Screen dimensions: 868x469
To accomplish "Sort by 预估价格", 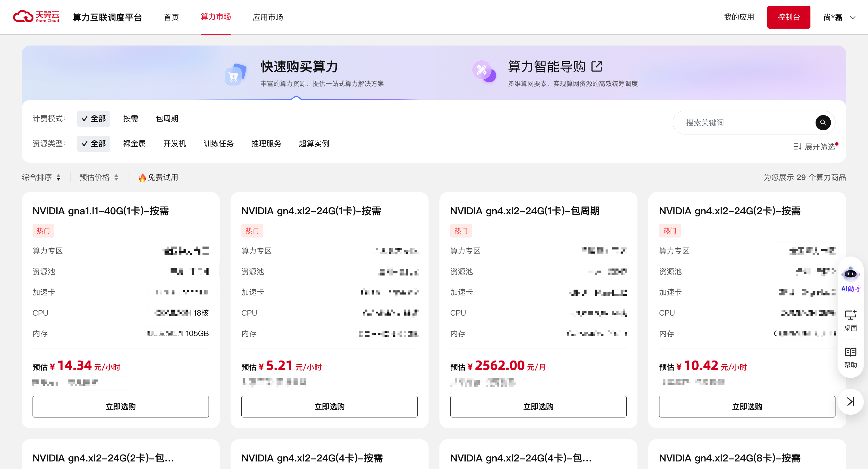I will coord(99,177).
